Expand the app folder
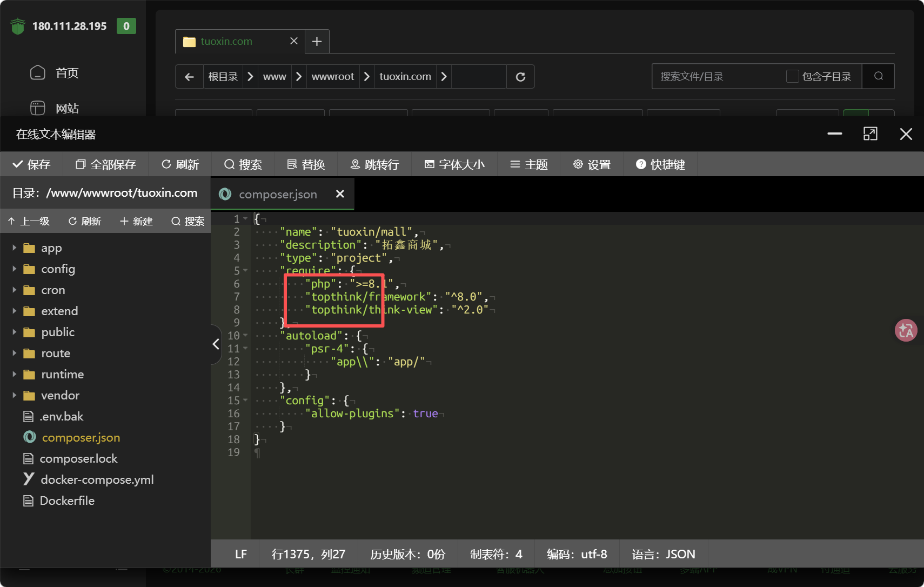924x587 pixels. (15, 248)
